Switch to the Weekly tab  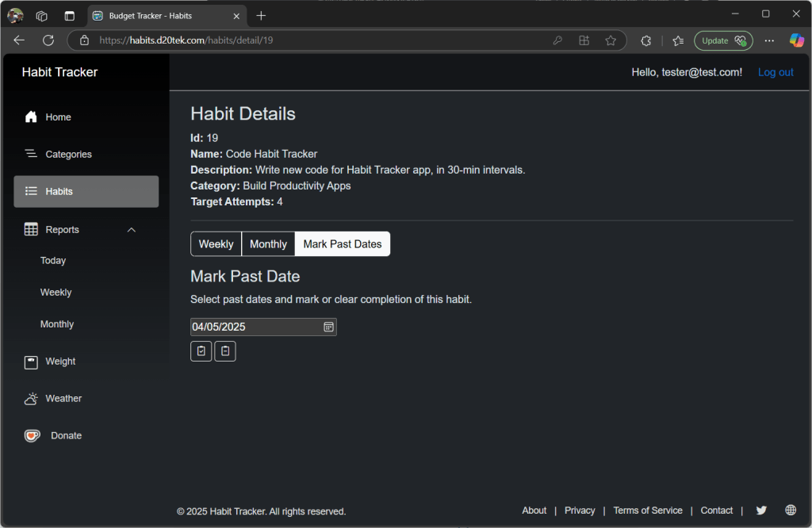pyautogui.click(x=216, y=244)
